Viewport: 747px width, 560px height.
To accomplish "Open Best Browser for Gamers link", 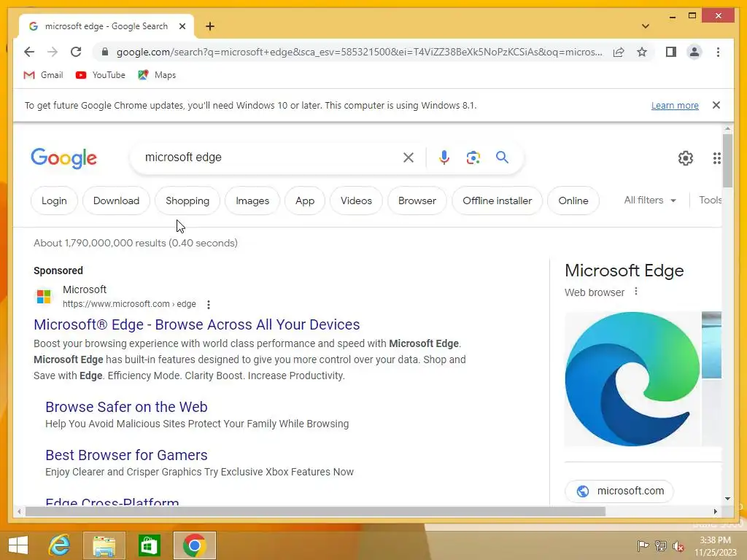I will click(126, 455).
